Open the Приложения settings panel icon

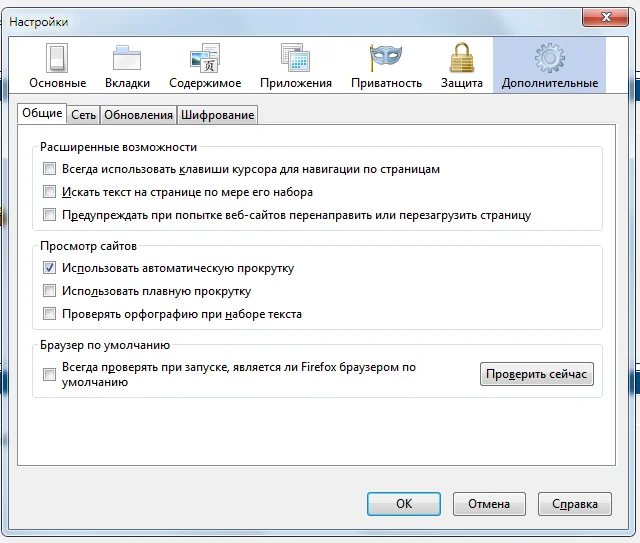(x=295, y=59)
